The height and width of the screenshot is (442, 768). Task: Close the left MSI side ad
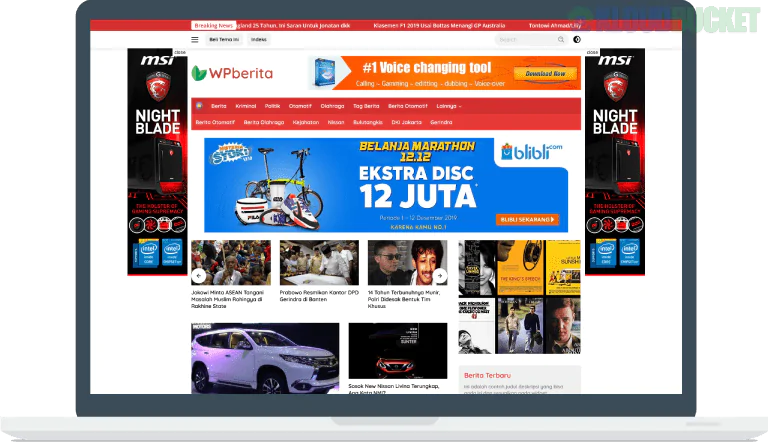click(180, 52)
